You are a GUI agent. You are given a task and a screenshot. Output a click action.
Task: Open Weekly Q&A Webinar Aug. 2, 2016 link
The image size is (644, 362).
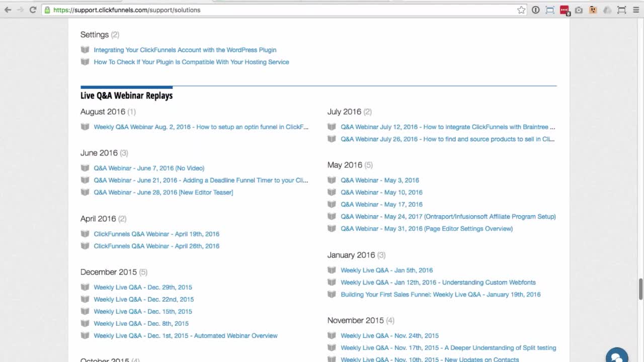pos(201,127)
